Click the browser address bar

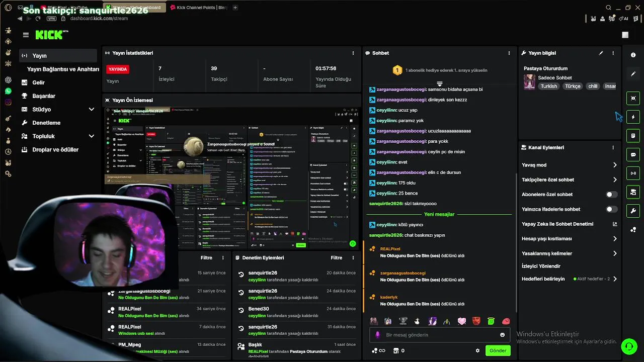click(x=99, y=19)
